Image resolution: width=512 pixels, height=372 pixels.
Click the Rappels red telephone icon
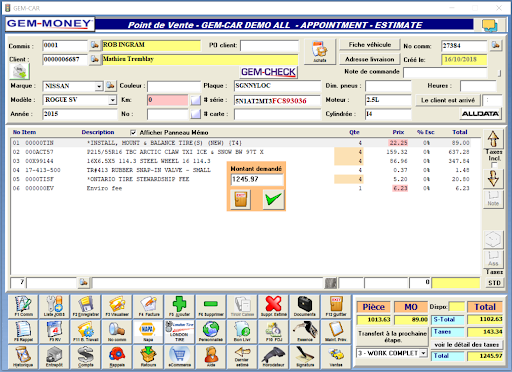coord(117,356)
